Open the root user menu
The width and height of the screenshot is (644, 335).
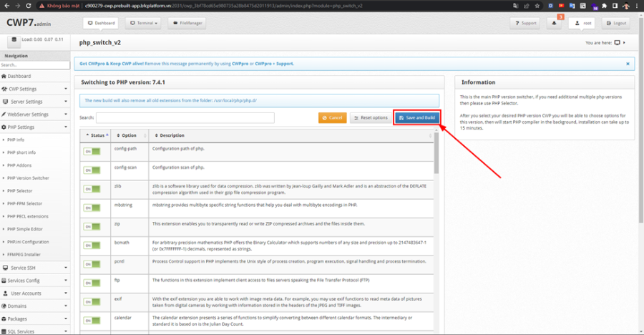[582, 23]
